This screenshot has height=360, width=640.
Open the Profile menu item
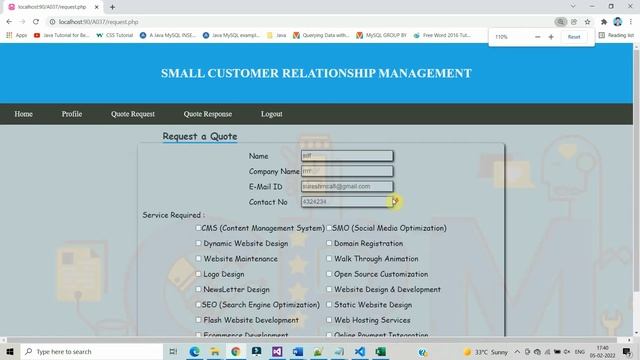pos(72,114)
